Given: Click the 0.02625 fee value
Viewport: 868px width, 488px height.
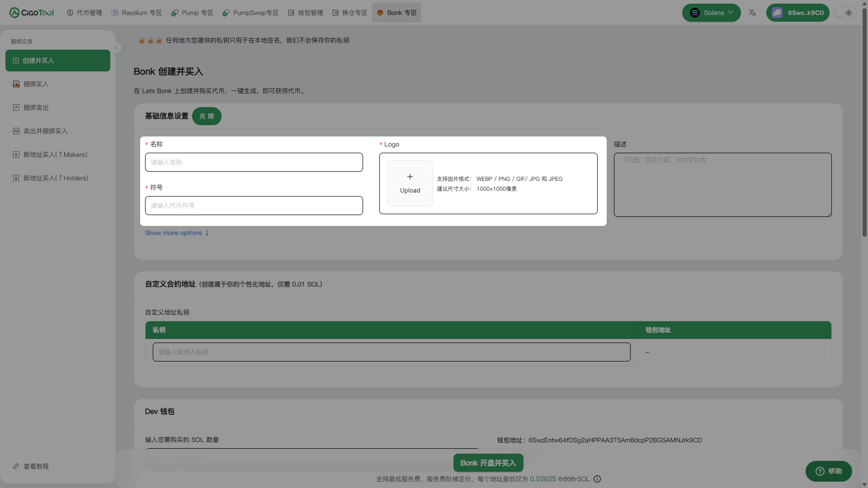Looking at the screenshot, I should [x=543, y=479].
